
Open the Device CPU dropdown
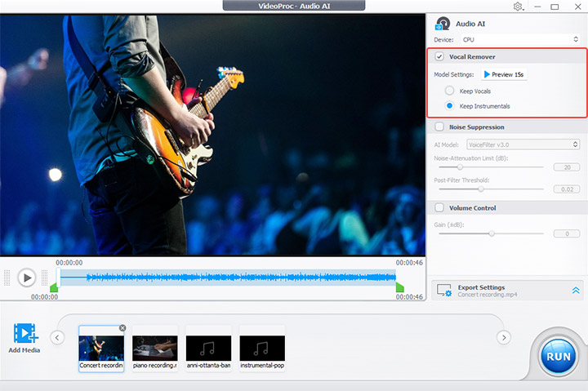pos(518,39)
